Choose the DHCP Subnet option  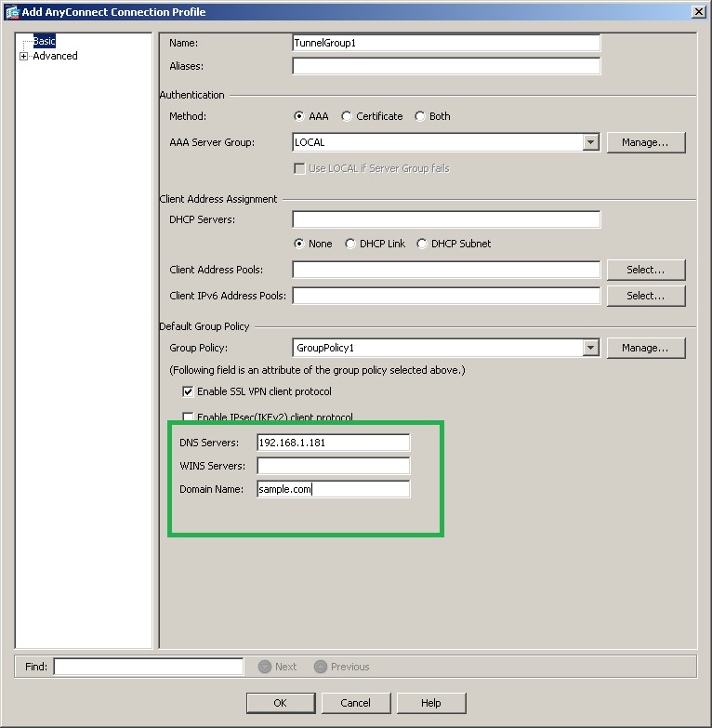(421, 244)
